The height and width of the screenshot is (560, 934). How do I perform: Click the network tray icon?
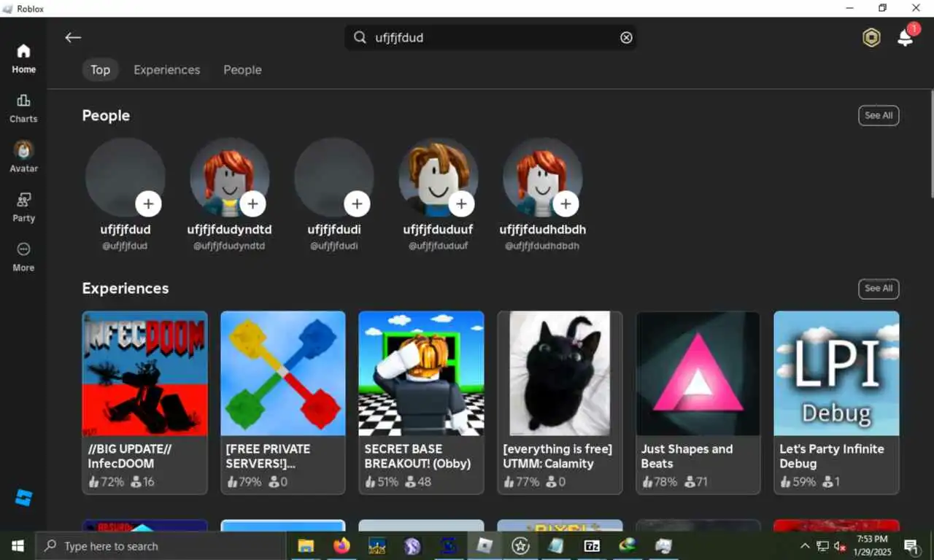click(x=822, y=546)
